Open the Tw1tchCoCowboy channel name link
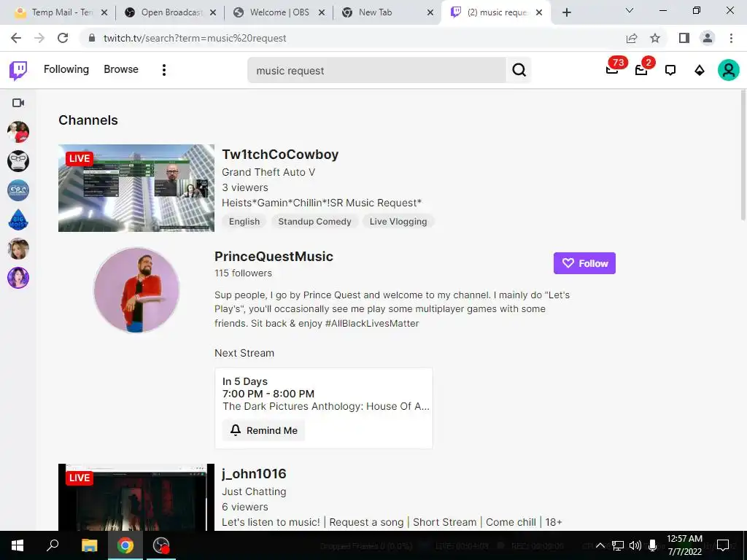This screenshot has width=747, height=560. pyautogui.click(x=280, y=155)
